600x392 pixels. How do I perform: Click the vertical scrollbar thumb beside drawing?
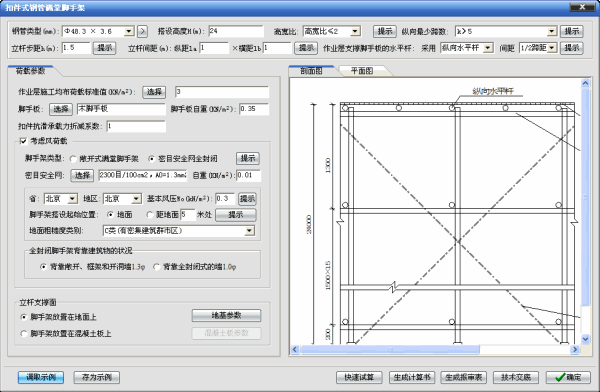pyautogui.click(x=585, y=197)
